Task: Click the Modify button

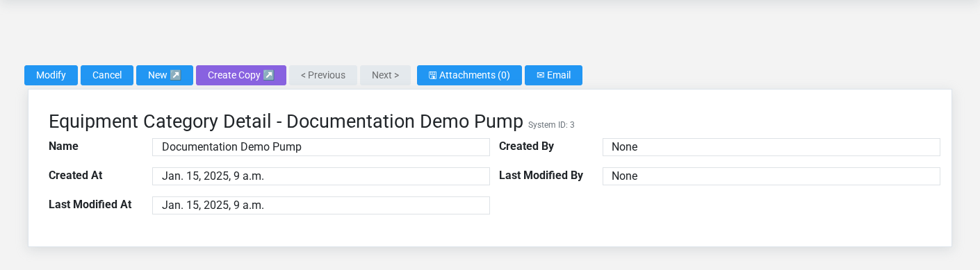Action: 51,75
